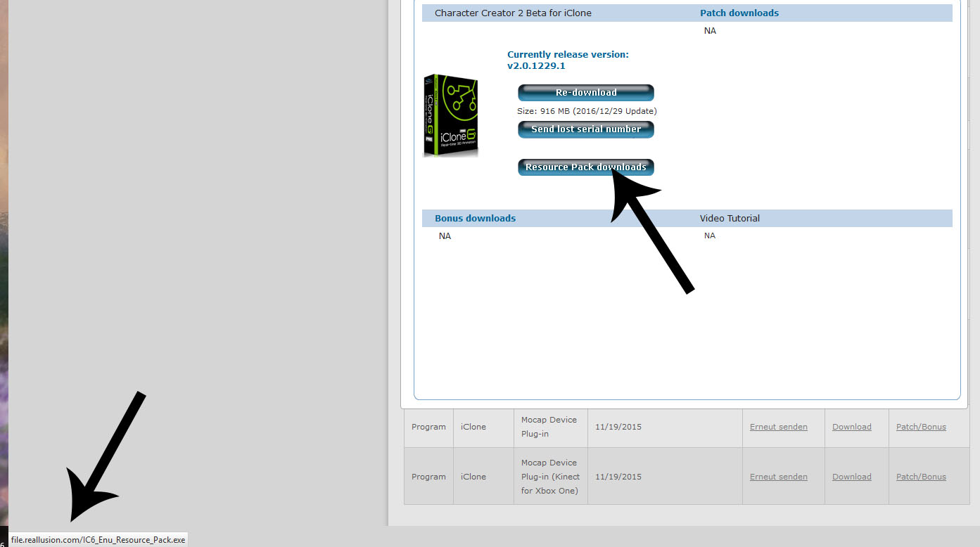This screenshot has width=980, height=547.
Task: Open the Patch downloads heading link
Action: tap(739, 13)
